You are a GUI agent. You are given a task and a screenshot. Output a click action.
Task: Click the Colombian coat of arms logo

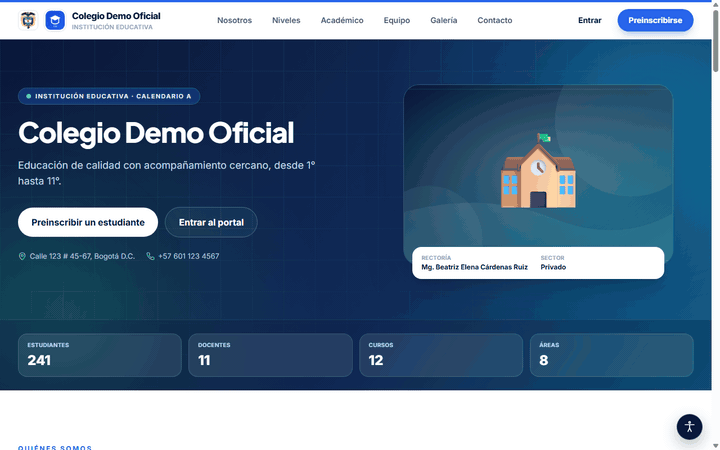click(28, 20)
